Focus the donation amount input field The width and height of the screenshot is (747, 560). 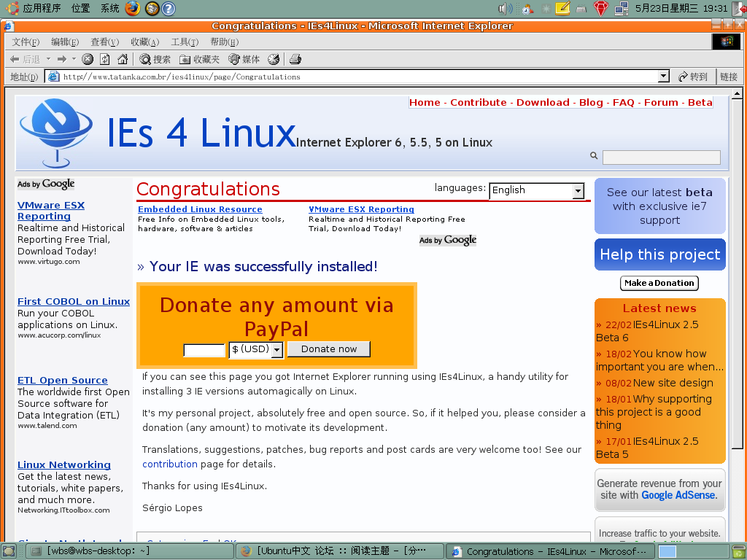204,350
